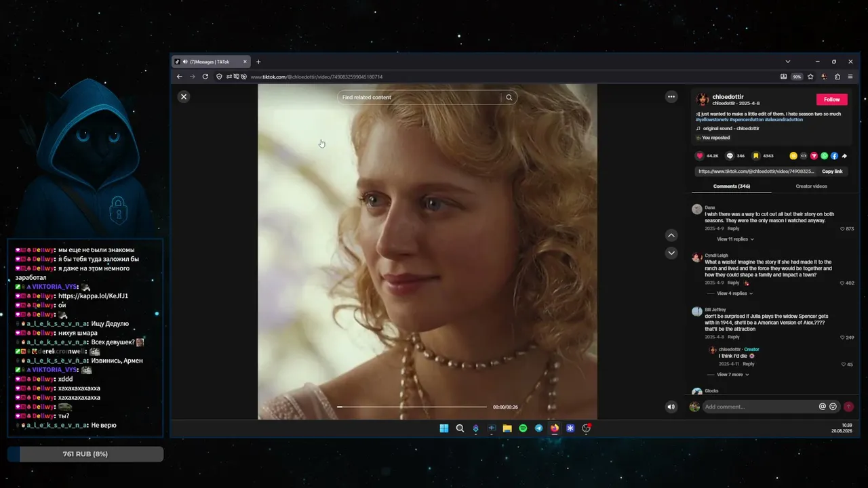
Task: Open a new browser tab with plus
Action: (x=258, y=62)
